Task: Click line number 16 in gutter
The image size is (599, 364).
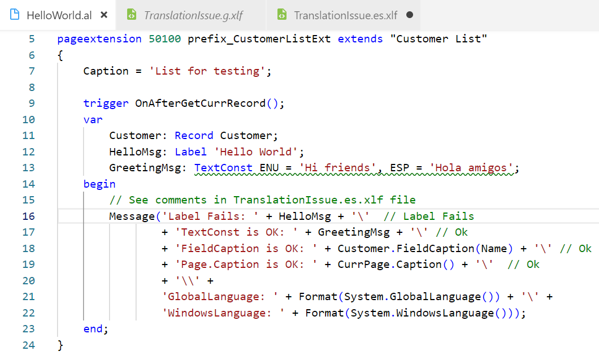Action: (x=28, y=216)
